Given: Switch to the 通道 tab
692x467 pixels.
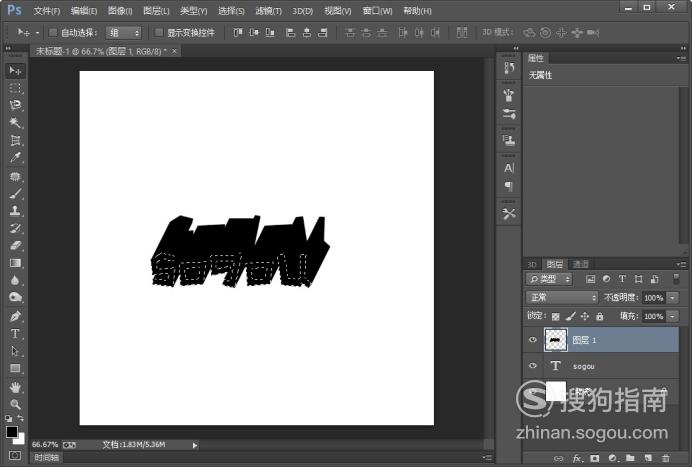Looking at the screenshot, I should coord(581,264).
